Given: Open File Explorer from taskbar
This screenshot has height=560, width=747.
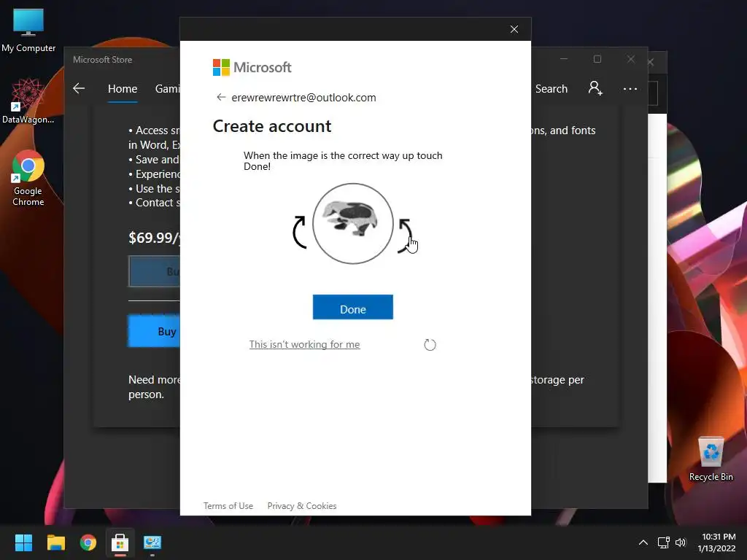Looking at the screenshot, I should [55, 542].
